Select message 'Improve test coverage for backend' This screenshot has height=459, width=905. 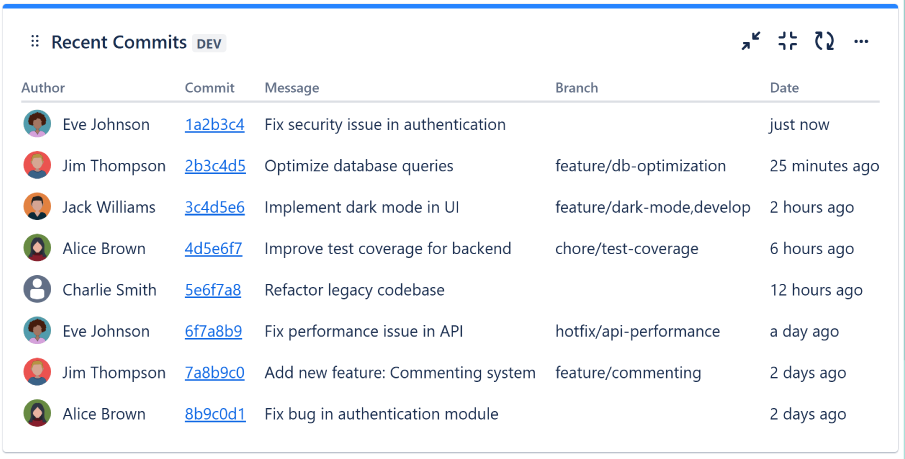pyautogui.click(x=388, y=249)
